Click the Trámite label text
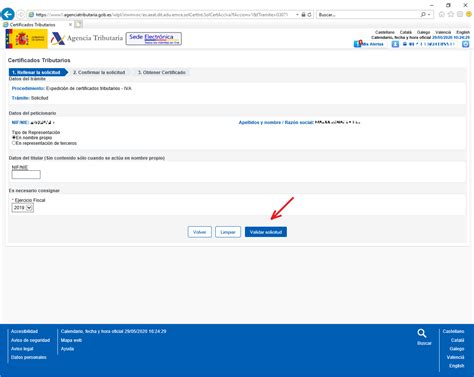The image size is (474, 377). [x=21, y=98]
